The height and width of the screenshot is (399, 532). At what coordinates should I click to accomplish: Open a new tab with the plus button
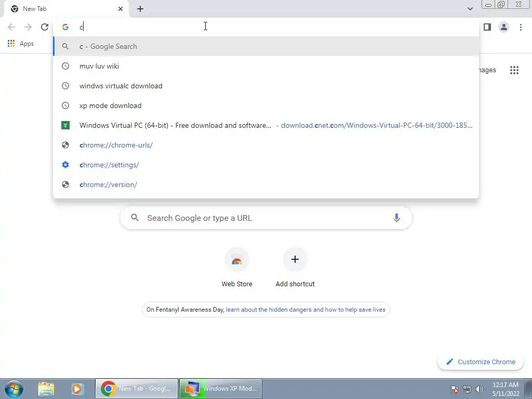point(140,9)
